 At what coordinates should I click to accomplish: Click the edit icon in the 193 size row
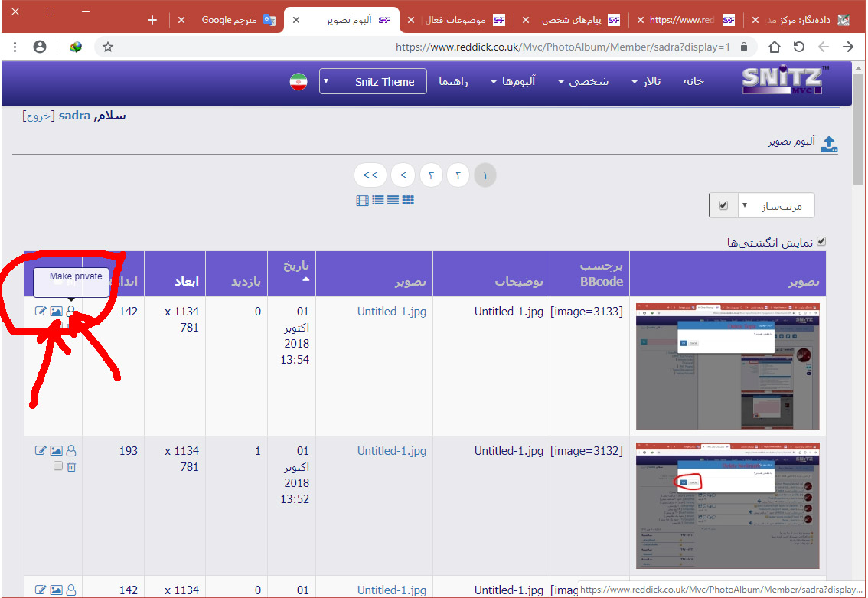[41, 451]
